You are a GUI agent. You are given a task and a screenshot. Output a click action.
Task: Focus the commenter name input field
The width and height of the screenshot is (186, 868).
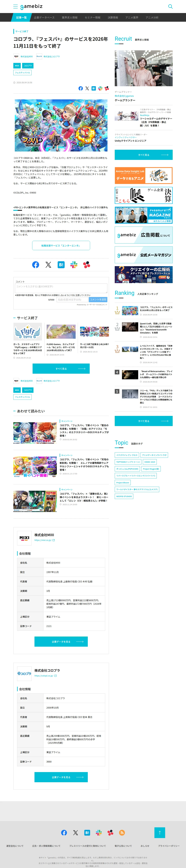(72, 300)
